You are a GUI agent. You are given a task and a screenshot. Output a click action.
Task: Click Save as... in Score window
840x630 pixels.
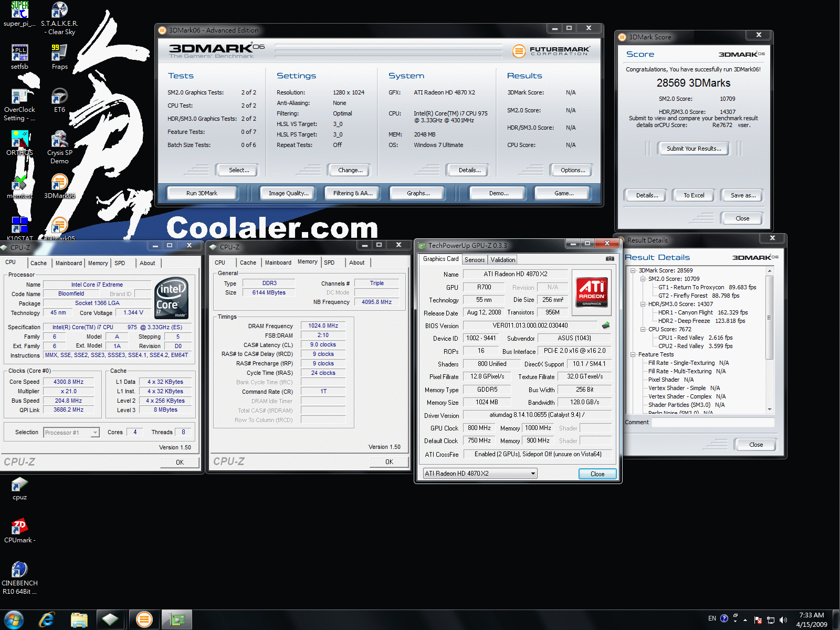(743, 195)
